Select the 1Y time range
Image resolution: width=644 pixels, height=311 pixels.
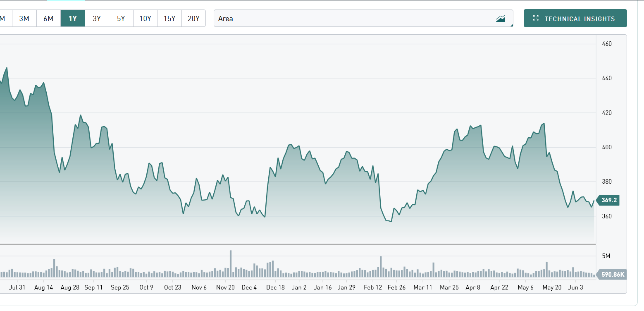tap(73, 19)
